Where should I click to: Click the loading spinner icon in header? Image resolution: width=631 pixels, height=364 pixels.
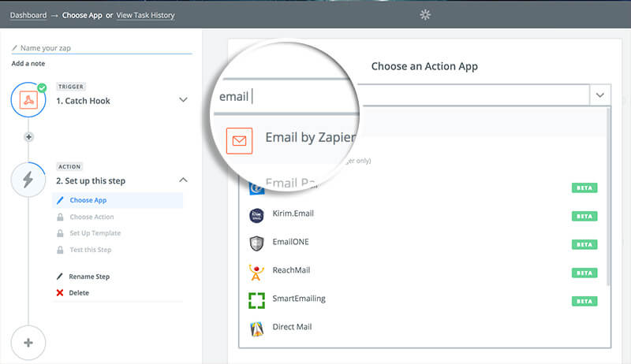(x=425, y=15)
